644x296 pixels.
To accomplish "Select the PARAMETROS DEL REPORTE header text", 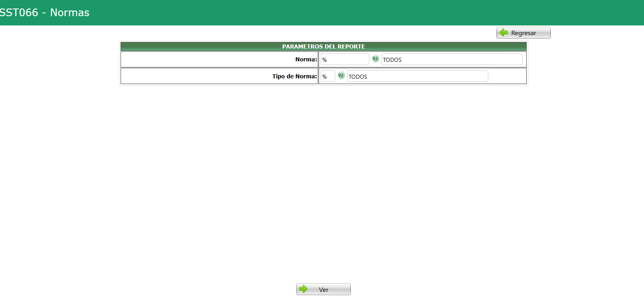I will (x=323, y=46).
